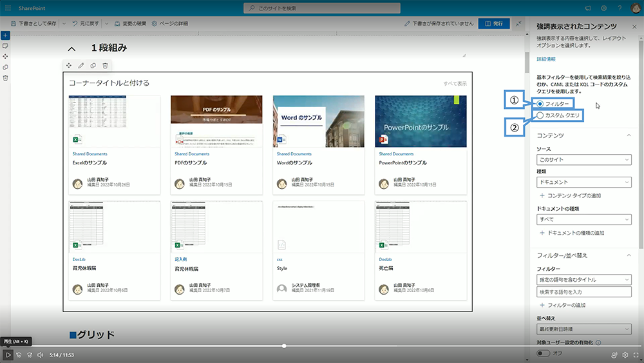644x363 pixels.
Task: Open the settings gear in SharePoint header
Action: [x=604, y=8]
